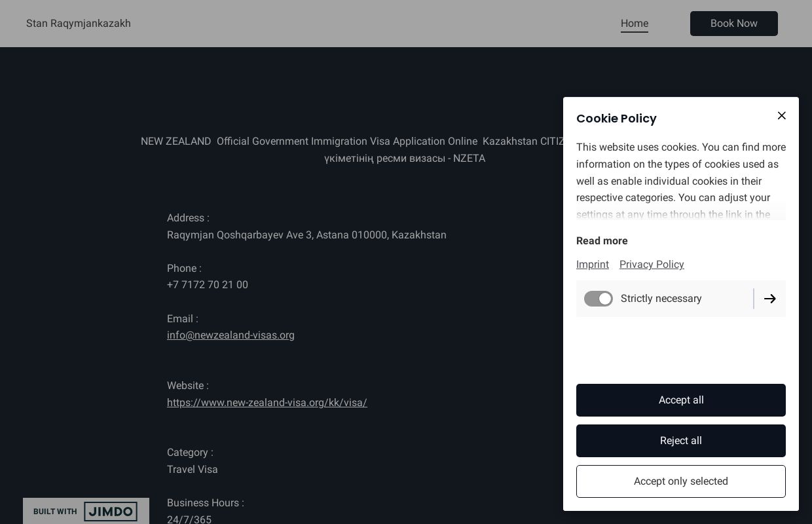
Task: Click the Built With text
Action: coord(55,512)
